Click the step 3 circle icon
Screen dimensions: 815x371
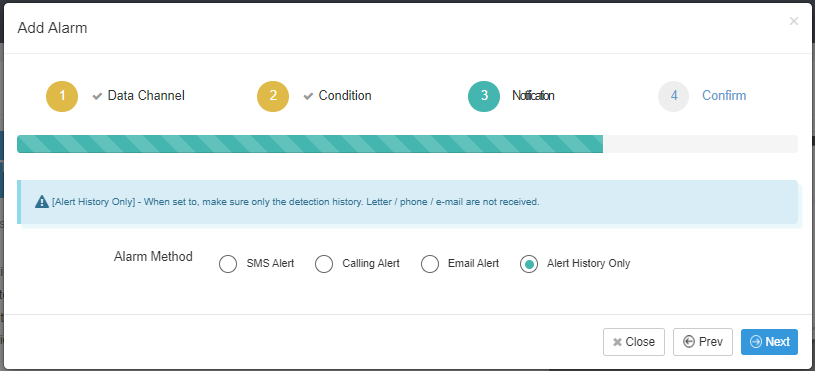(484, 96)
